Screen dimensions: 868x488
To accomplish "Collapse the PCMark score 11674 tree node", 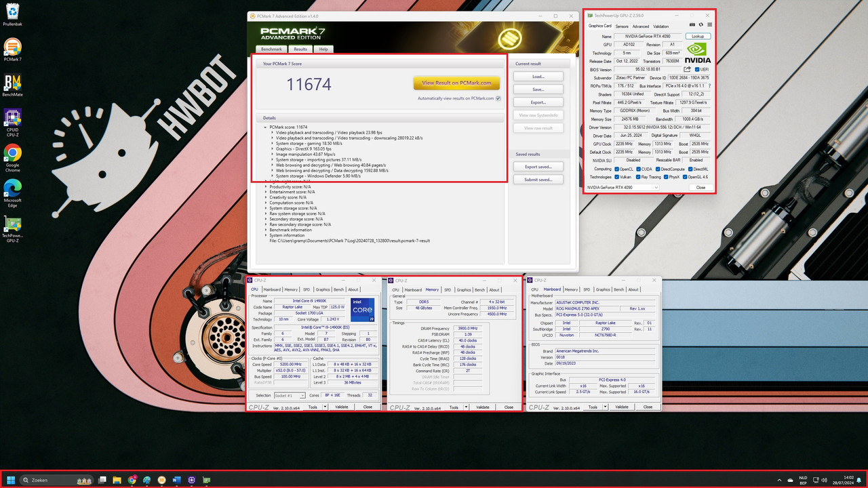I will [266, 127].
